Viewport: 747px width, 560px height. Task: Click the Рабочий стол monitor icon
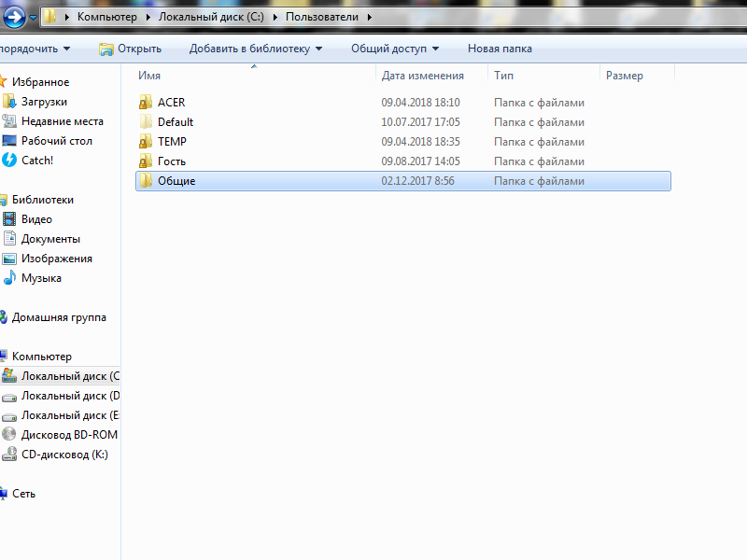9,141
